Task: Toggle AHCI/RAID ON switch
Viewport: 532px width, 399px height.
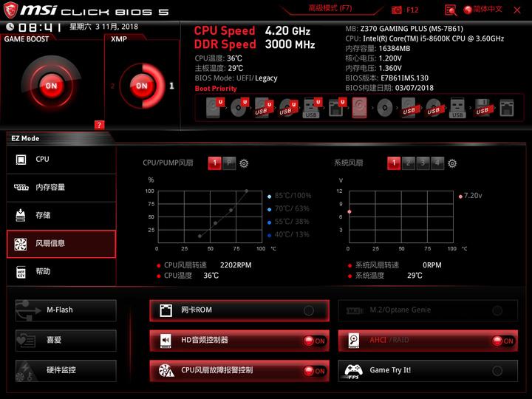Action: click(x=503, y=341)
